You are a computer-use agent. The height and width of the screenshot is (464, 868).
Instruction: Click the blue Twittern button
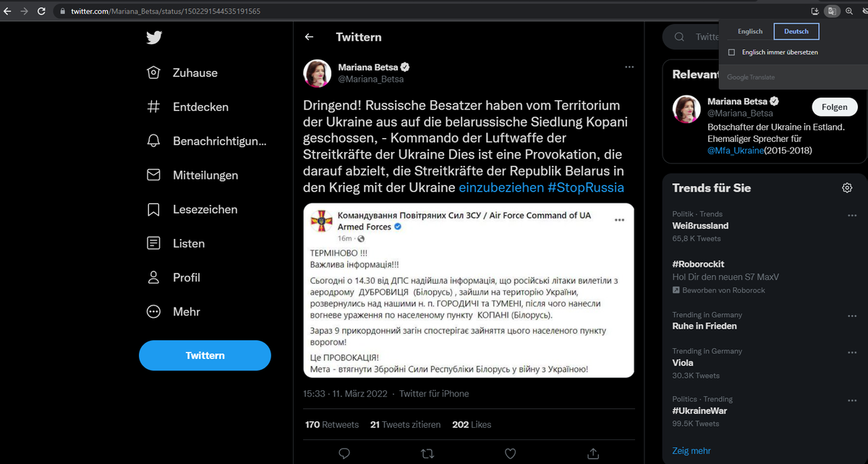click(205, 355)
